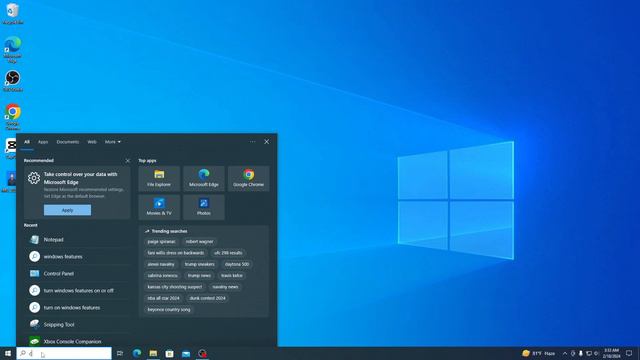Launch Google Chrome tile in Top apps
640x360 pixels.
click(249, 178)
